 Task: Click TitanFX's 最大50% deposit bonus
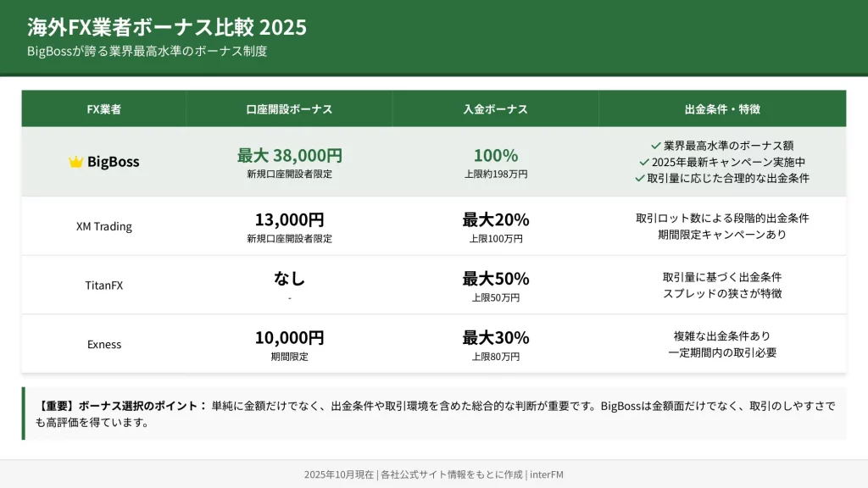[x=495, y=279]
